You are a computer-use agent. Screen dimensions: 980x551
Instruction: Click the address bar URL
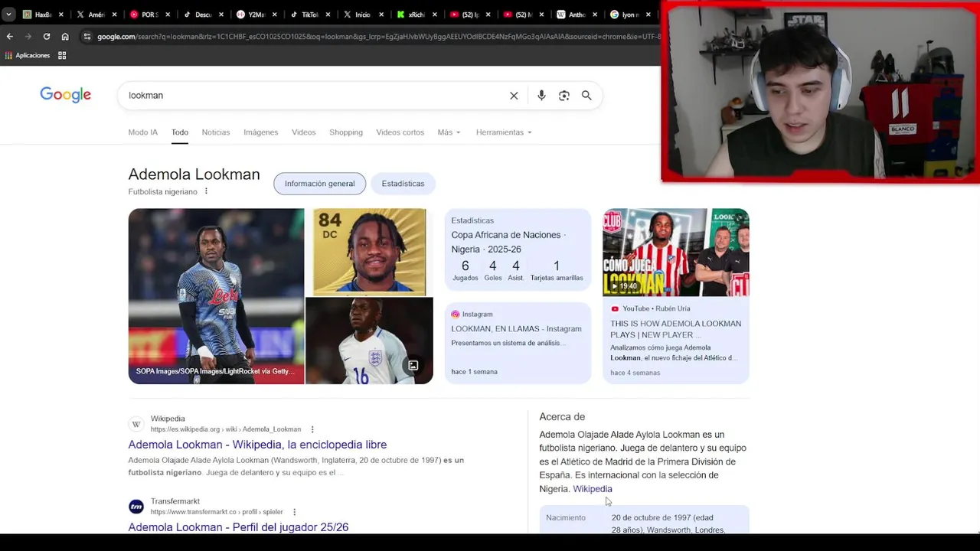(378, 36)
